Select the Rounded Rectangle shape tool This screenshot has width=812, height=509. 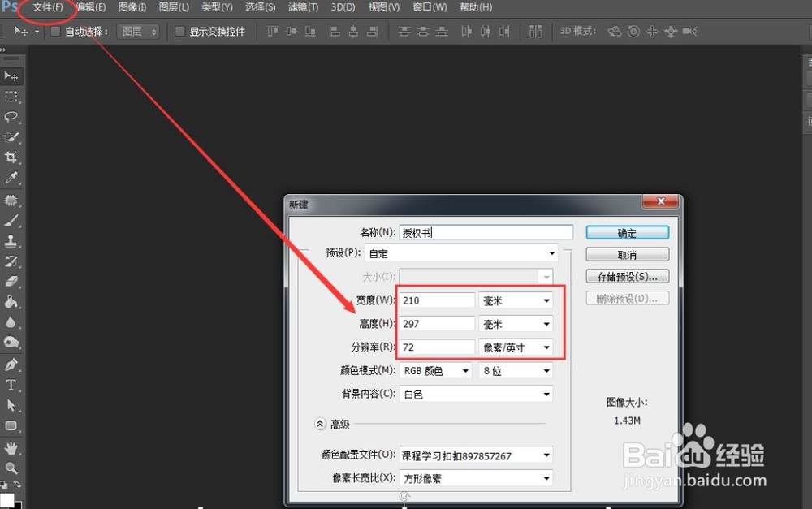pyautogui.click(x=11, y=425)
